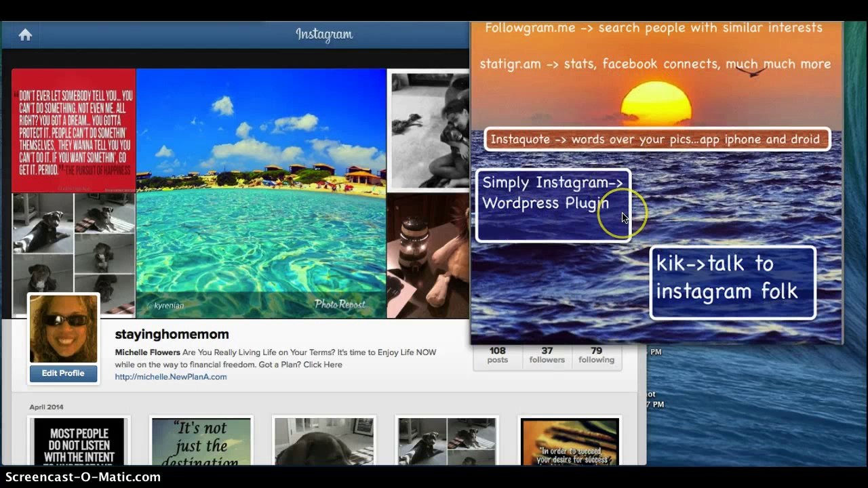
Task: Select the Simply Instagram Wordpress Plugin box
Action: (x=553, y=206)
